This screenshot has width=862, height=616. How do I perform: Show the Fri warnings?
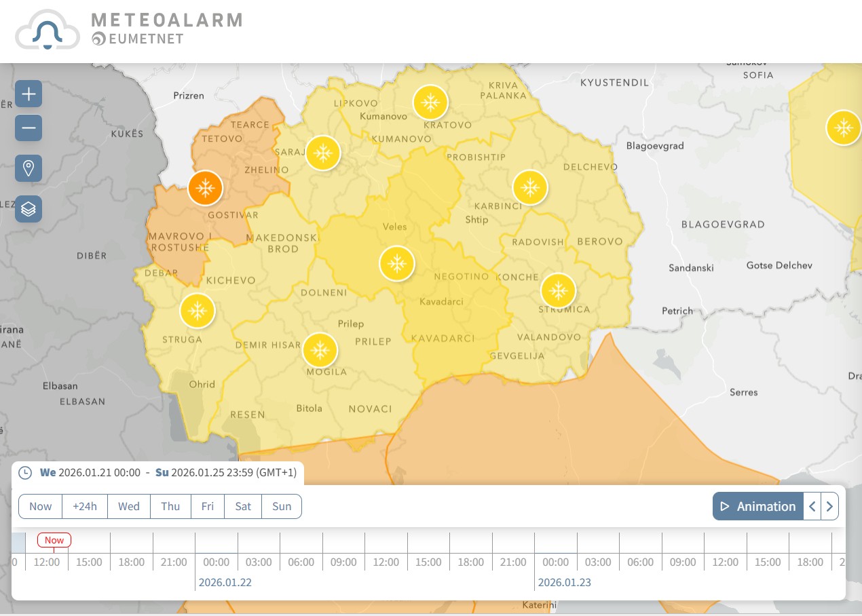(x=208, y=506)
